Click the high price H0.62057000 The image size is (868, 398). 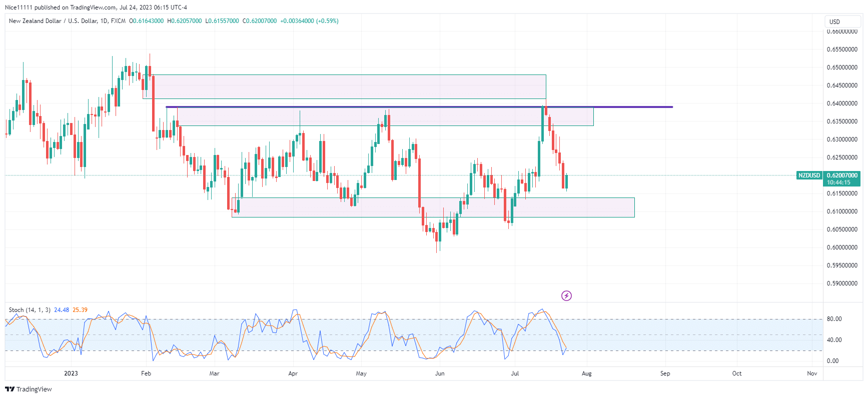coord(185,21)
